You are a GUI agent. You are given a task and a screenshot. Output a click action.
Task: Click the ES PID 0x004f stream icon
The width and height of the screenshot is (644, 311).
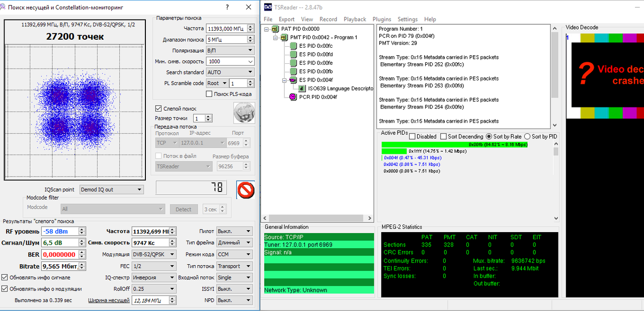point(293,80)
